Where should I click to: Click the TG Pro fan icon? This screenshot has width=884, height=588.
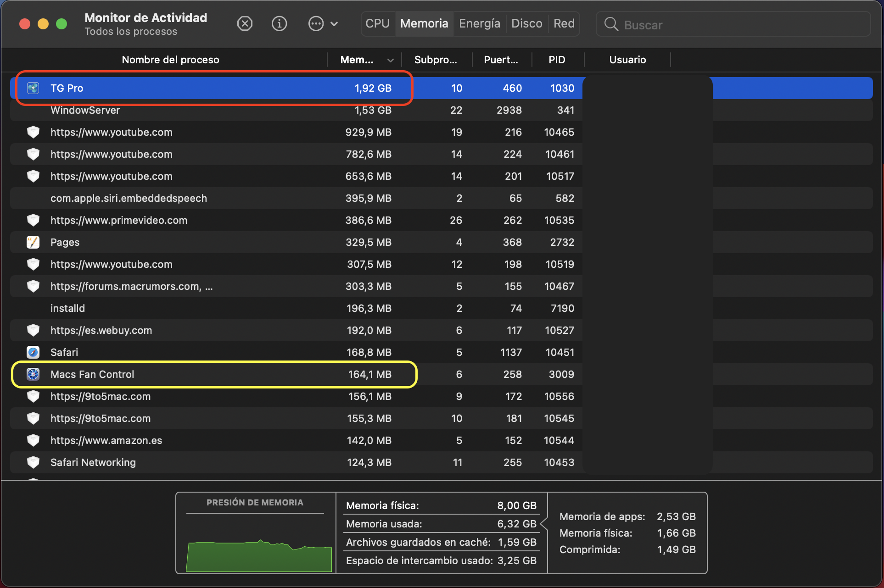pyautogui.click(x=33, y=88)
